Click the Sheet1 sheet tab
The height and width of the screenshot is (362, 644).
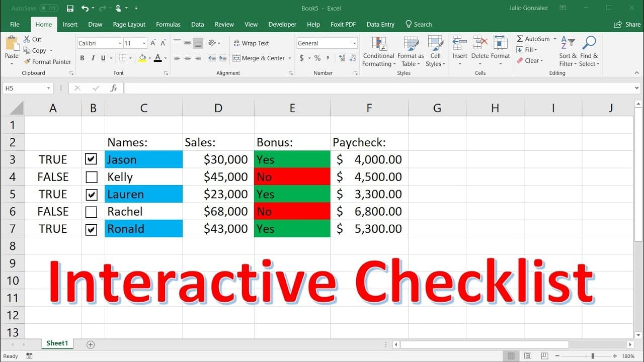(x=57, y=343)
